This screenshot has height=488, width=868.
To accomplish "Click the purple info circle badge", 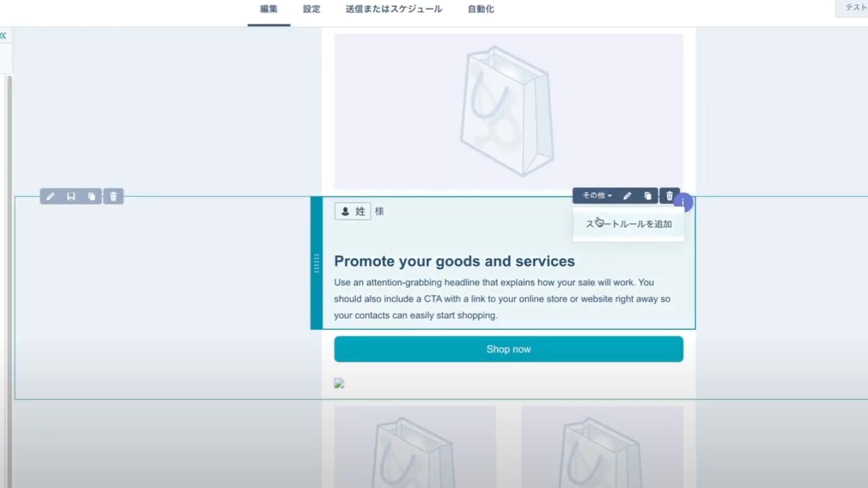I will click(684, 203).
